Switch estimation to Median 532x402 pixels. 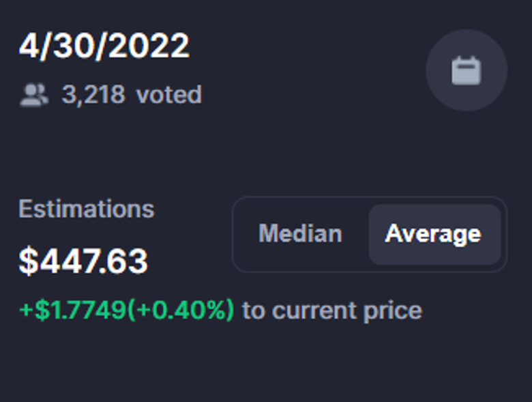click(300, 234)
